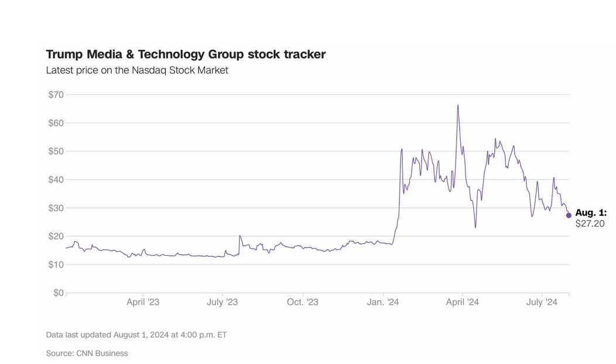616x364 pixels.
Task: Click the purple Aug. 1 endpoint dot
Action: click(569, 215)
